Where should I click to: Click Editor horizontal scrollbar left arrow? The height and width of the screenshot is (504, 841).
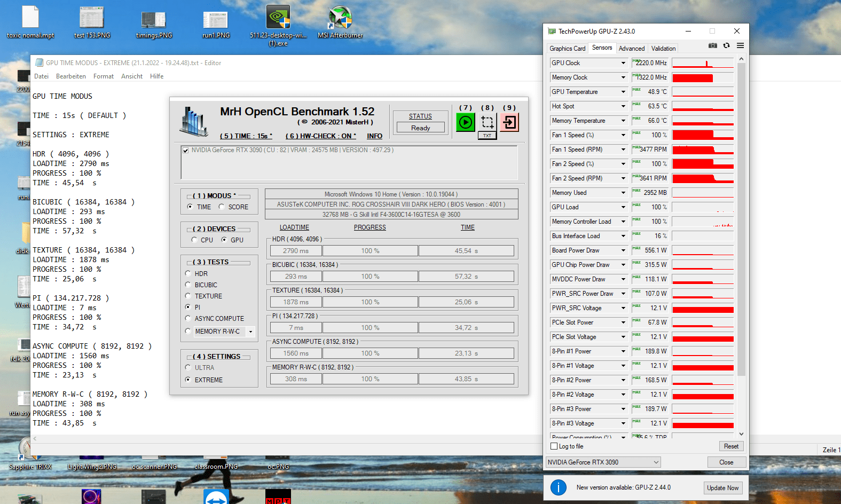(35, 439)
